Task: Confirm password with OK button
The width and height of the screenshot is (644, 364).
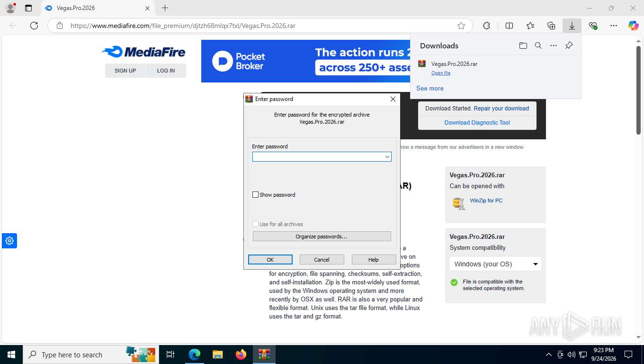Action: [270, 260]
